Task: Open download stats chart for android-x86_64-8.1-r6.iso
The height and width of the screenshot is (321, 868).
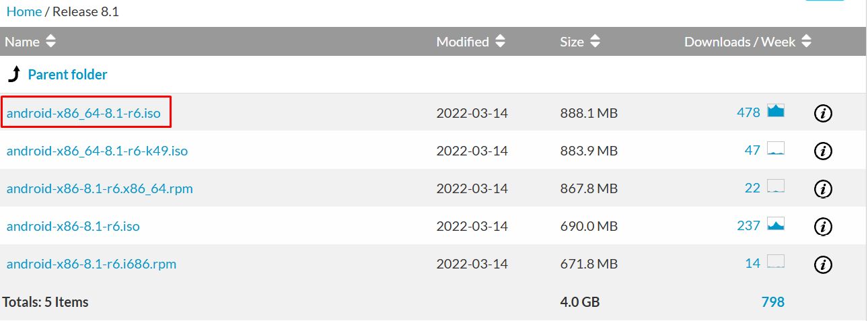Action: tap(776, 111)
